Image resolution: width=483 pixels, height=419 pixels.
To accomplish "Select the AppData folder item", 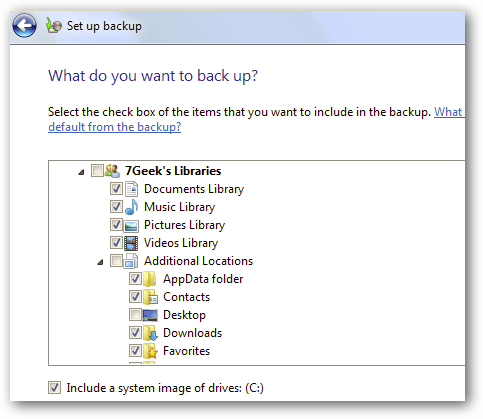I will [x=203, y=279].
